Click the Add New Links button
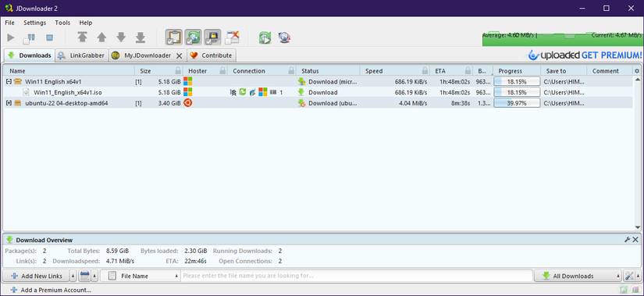Image resolution: width=644 pixels, height=296 pixels. click(36, 276)
